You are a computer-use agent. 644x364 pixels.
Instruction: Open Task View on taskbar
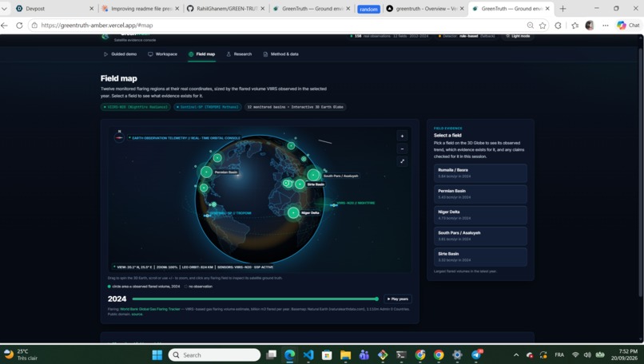271,355
